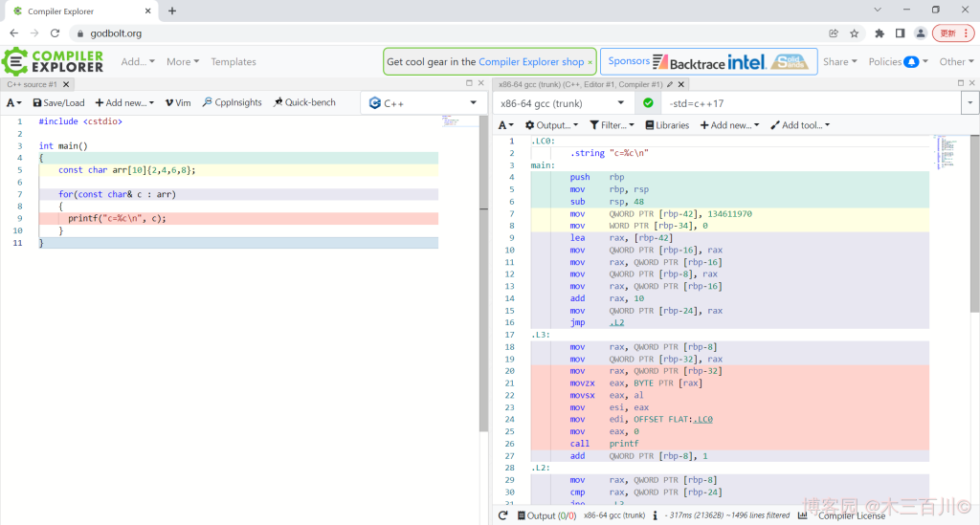Toggle Vim mode in editor
Image resolution: width=980 pixels, height=525 pixels.
pyautogui.click(x=177, y=102)
